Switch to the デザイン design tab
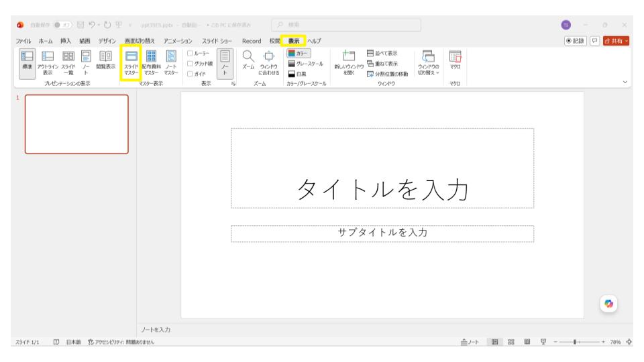Viewport: 644px width, 362px height. (x=107, y=41)
